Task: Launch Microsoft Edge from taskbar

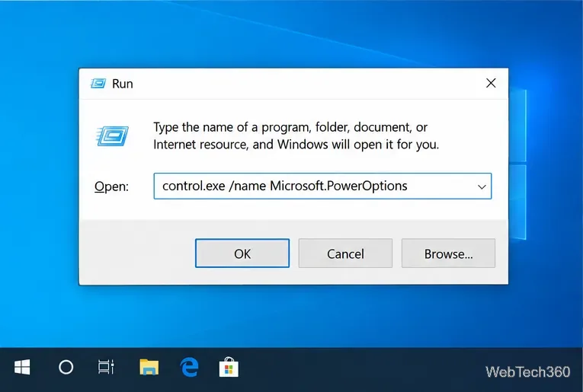Action: (189, 368)
